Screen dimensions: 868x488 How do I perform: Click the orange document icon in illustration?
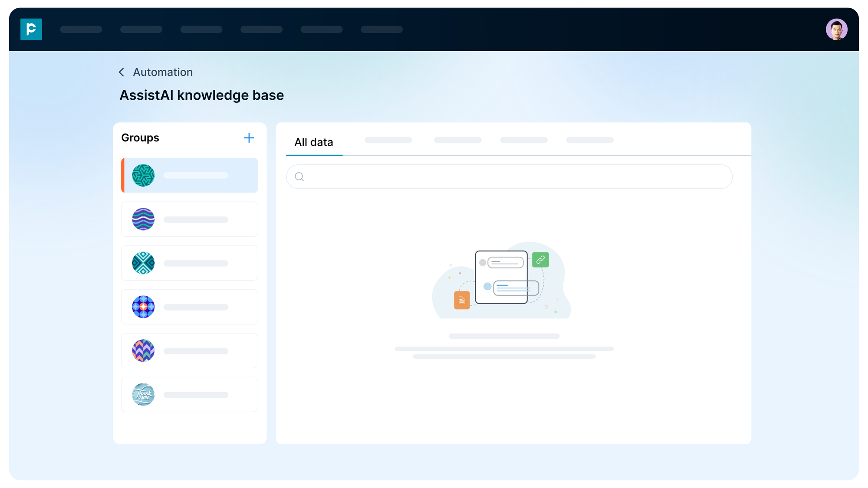462,300
